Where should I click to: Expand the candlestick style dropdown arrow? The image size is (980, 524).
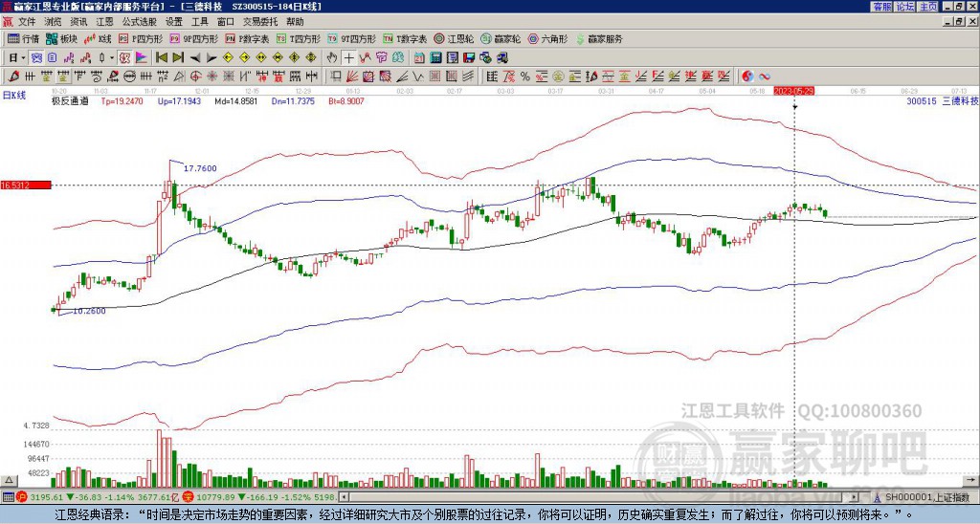tap(112, 58)
